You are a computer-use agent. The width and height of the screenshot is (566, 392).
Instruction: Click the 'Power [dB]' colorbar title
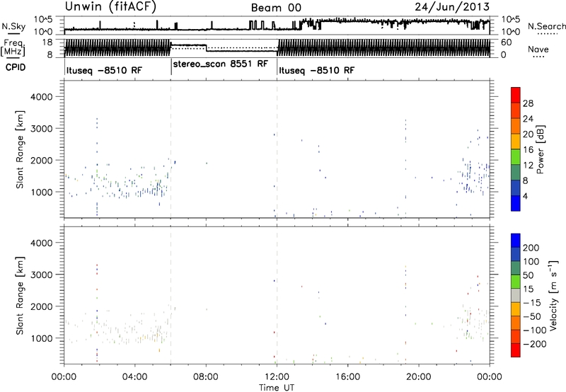(540, 149)
